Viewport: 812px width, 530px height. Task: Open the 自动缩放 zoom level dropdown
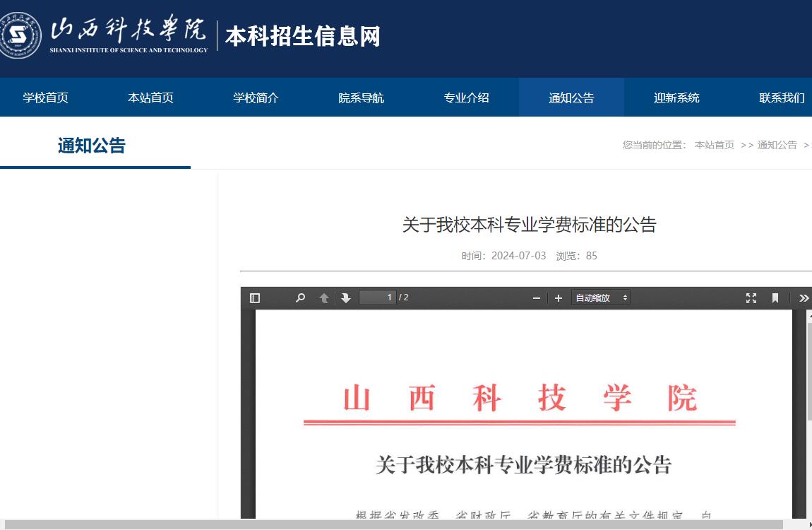pos(600,298)
